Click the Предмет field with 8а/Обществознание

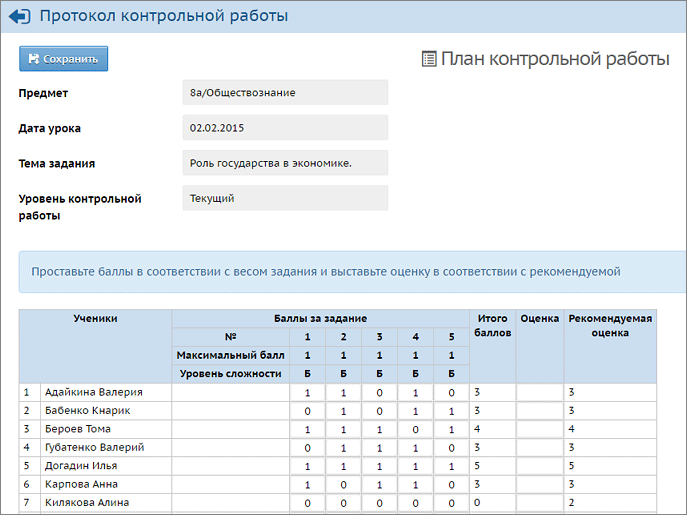285,93
